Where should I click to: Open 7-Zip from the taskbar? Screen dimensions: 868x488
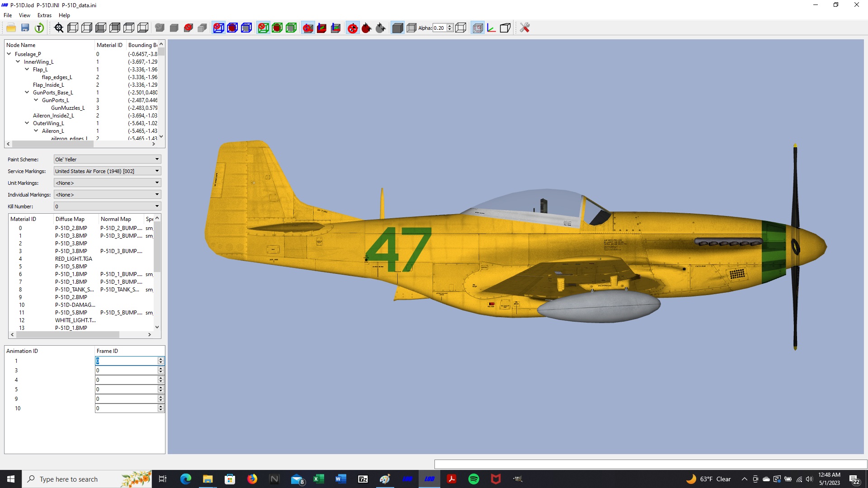click(363, 479)
